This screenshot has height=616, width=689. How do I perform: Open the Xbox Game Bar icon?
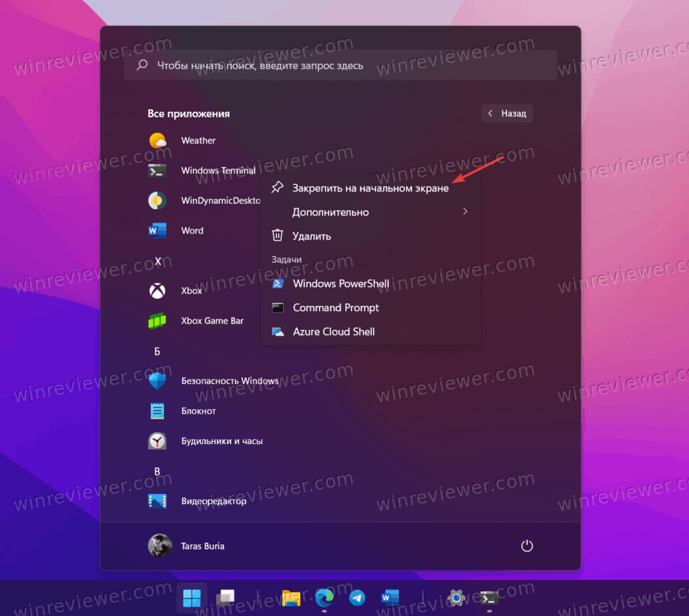click(x=157, y=321)
